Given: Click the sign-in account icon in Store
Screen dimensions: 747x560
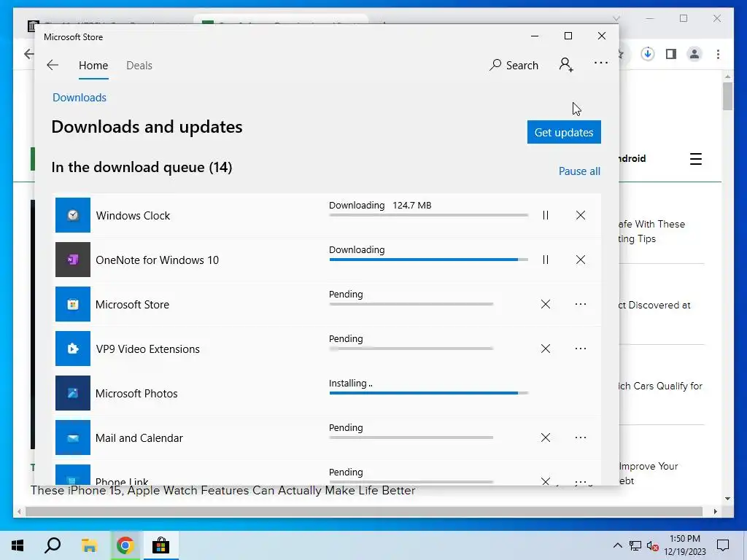Looking at the screenshot, I should point(566,65).
